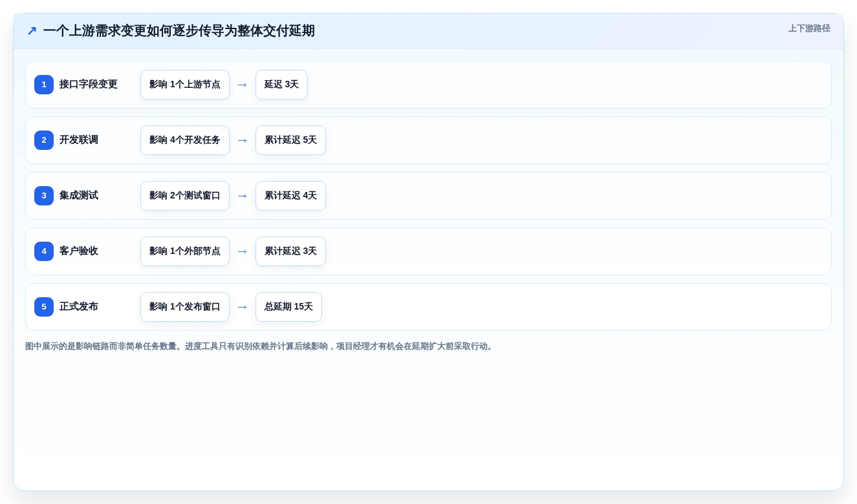Click the 总延期 15天 result chip
Image resolution: width=857 pixels, height=504 pixels.
coord(288,307)
